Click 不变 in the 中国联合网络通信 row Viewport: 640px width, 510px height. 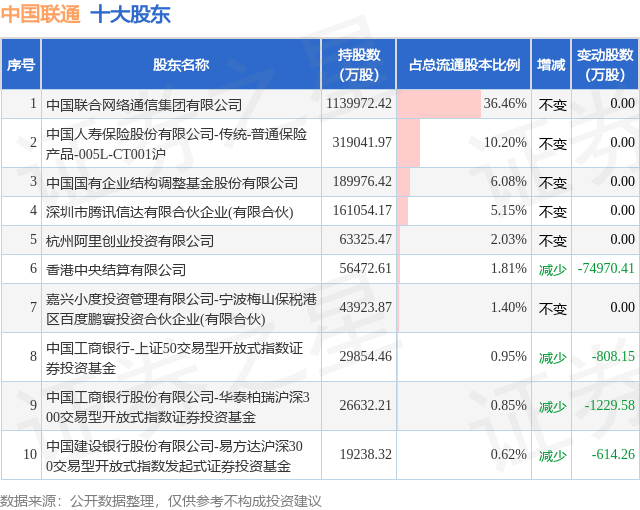[x=553, y=105]
